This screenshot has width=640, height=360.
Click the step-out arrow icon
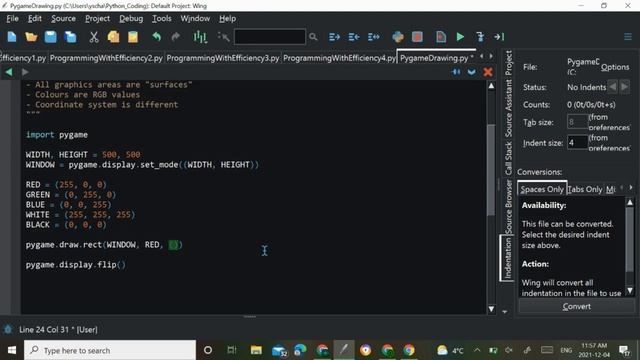[499, 37]
